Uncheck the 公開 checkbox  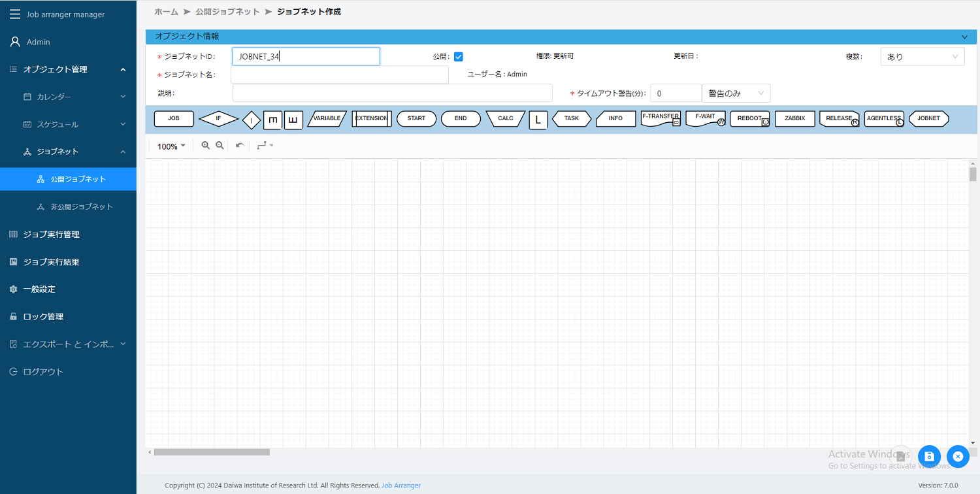click(x=458, y=56)
